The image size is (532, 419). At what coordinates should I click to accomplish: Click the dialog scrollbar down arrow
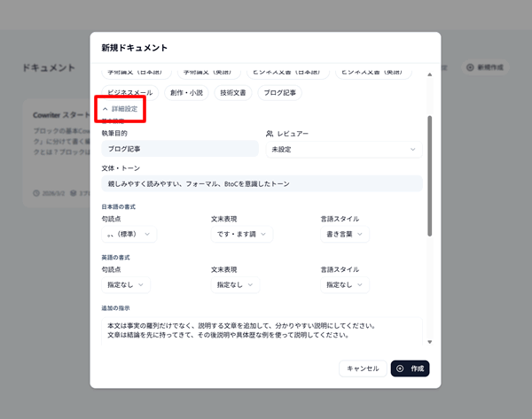click(429, 342)
